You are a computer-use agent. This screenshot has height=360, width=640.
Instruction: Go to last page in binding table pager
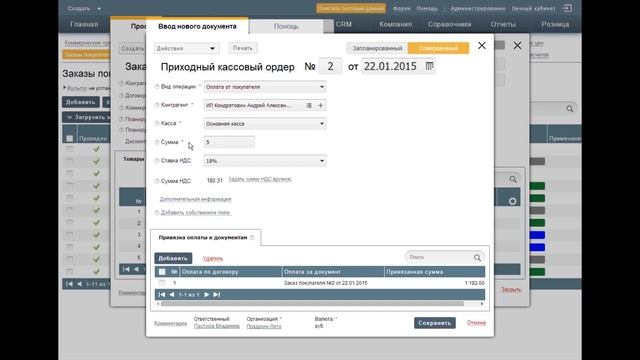tap(217, 294)
